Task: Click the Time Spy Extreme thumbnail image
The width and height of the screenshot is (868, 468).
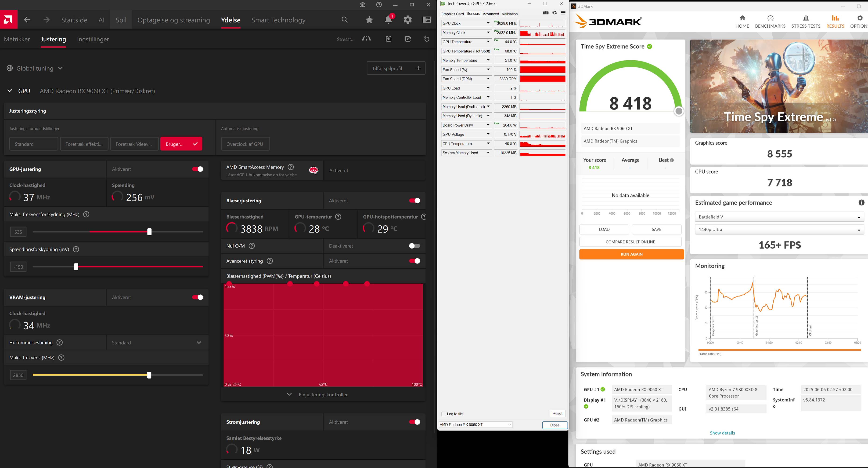Action: (x=779, y=86)
